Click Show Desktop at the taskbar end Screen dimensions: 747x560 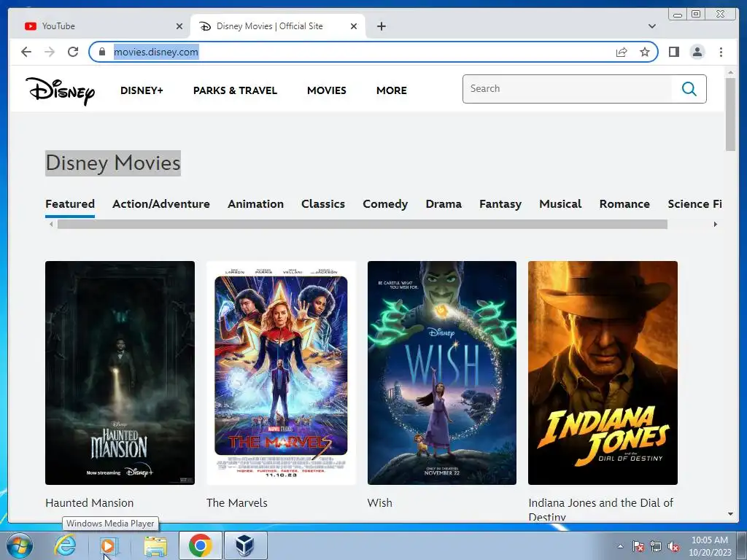[x=743, y=545]
